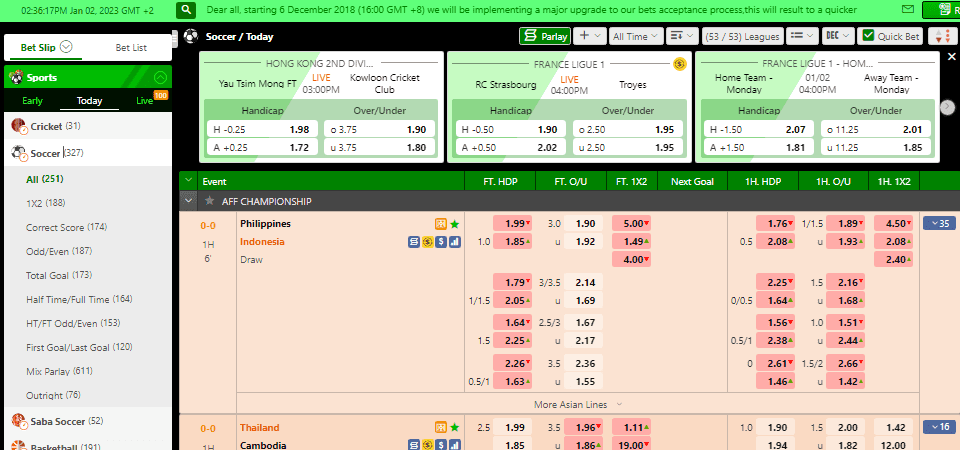Click the soccer ball icon beside Soccer / Today
This screenshot has height=450, width=960.
coord(190,36)
